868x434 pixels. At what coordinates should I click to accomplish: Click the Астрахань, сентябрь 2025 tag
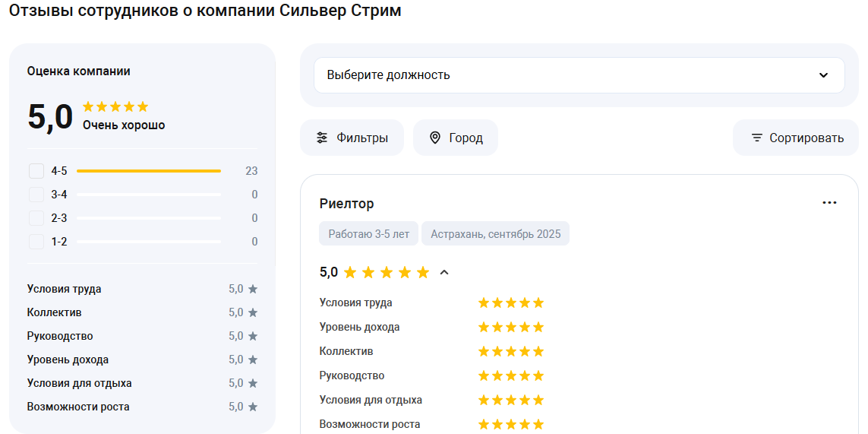click(x=495, y=234)
